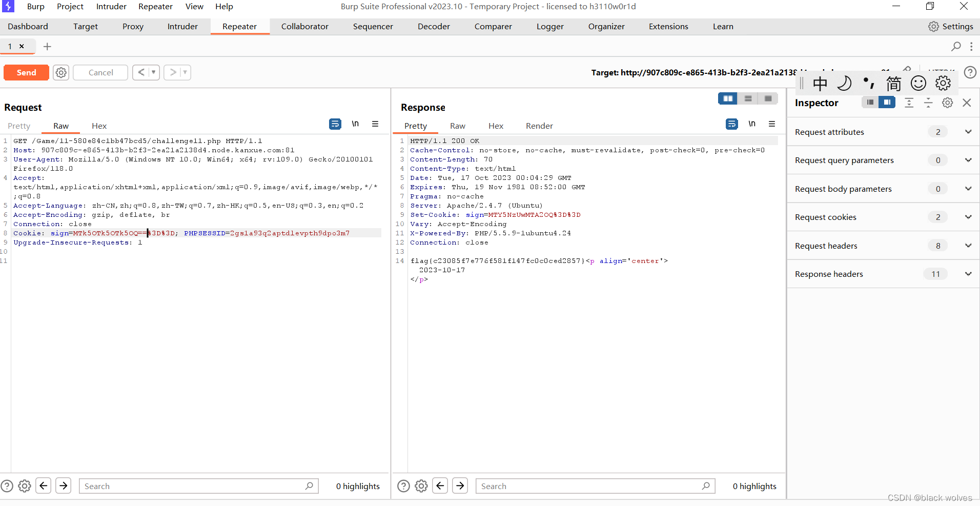Jump to previous request search match
This screenshot has width=980, height=506.
pos(44,485)
